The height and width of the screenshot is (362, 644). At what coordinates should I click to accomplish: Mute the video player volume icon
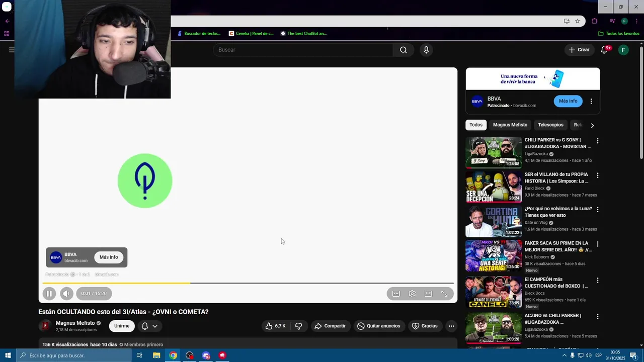(x=66, y=294)
